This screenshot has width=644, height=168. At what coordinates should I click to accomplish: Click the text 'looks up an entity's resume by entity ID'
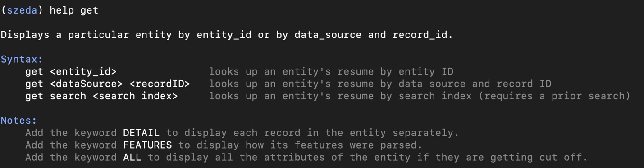(331, 71)
